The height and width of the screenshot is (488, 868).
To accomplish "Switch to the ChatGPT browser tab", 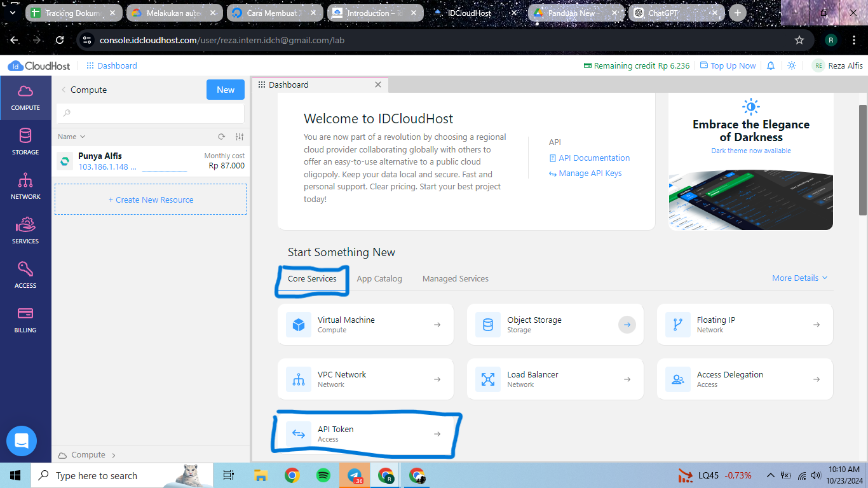I will pyautogui.click(x=677, y=13).
